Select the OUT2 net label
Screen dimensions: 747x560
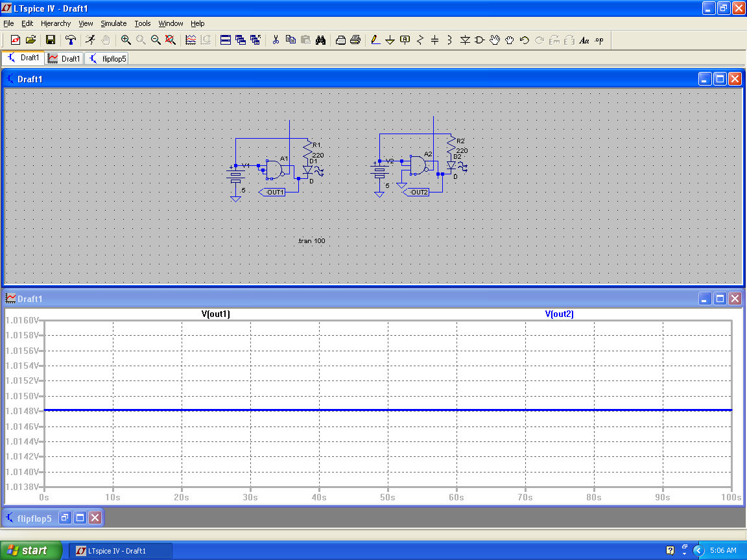pyautogui.click(x=416, y=192)
